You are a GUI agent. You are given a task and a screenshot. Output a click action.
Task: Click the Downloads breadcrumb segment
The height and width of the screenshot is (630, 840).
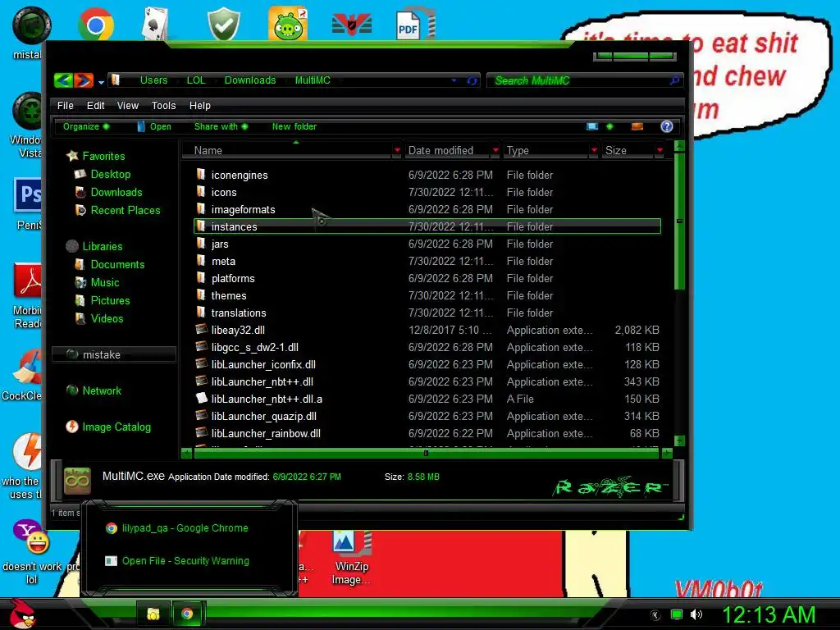(x=249, y=80)
